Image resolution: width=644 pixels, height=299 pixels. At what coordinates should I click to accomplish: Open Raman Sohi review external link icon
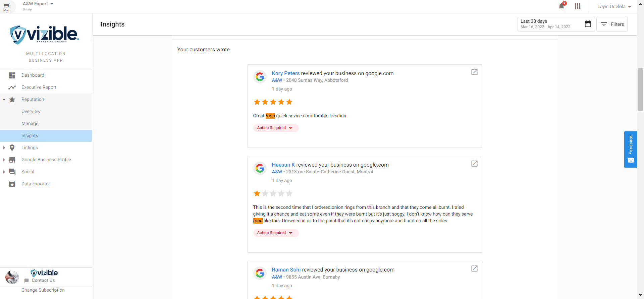[x=474, y=268]
